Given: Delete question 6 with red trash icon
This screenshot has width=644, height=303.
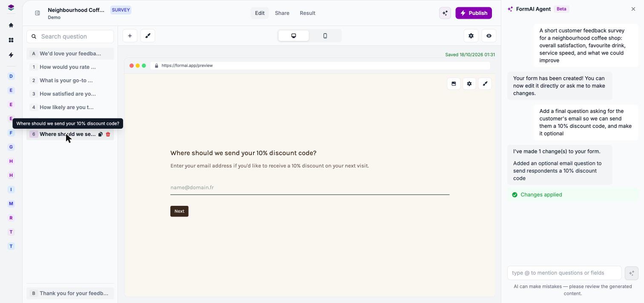Looking at the screenshot, I should [x=108, y=134].
